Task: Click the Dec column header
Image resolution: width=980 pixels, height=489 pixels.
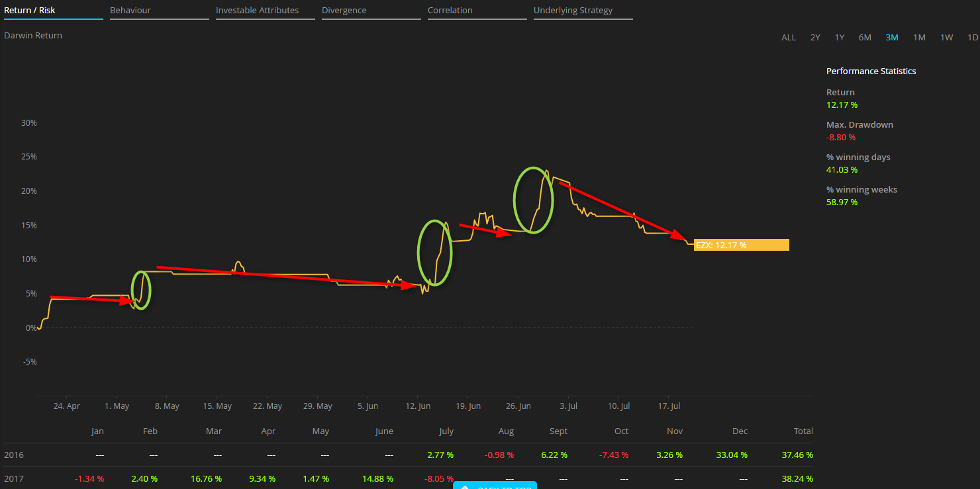Action: pyautogui.click(x=740, y=431)
